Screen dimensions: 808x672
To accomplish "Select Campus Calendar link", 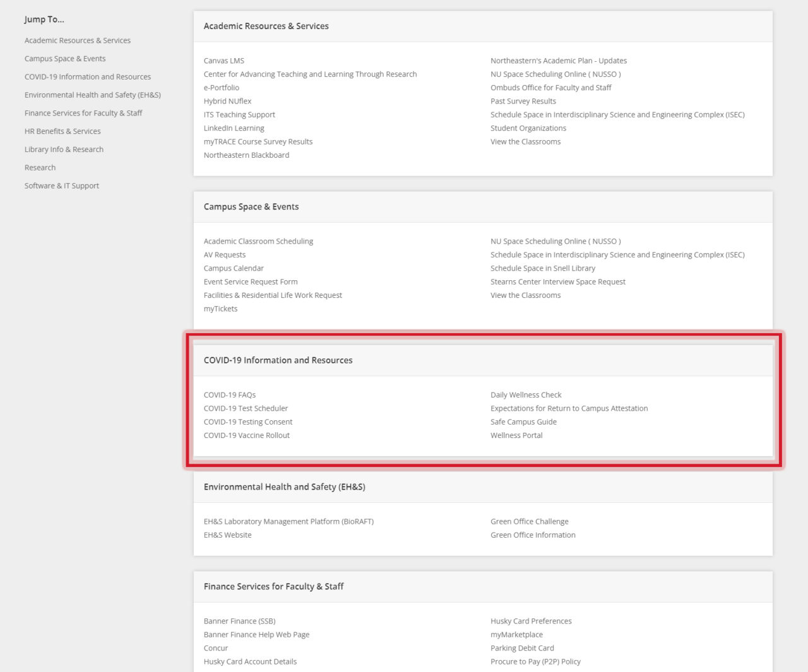I will tap(234, 268).
